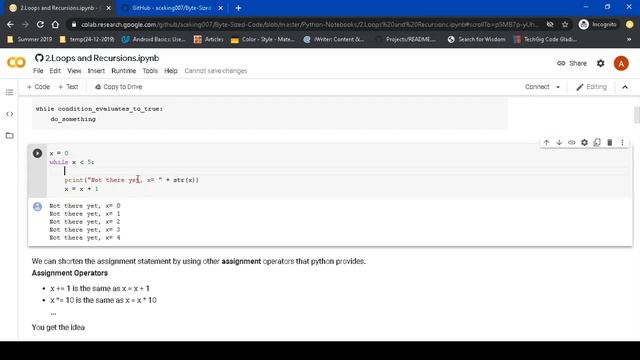The image size is (640, 360).
Task: Open Articles bookmark
Action: 209,40
